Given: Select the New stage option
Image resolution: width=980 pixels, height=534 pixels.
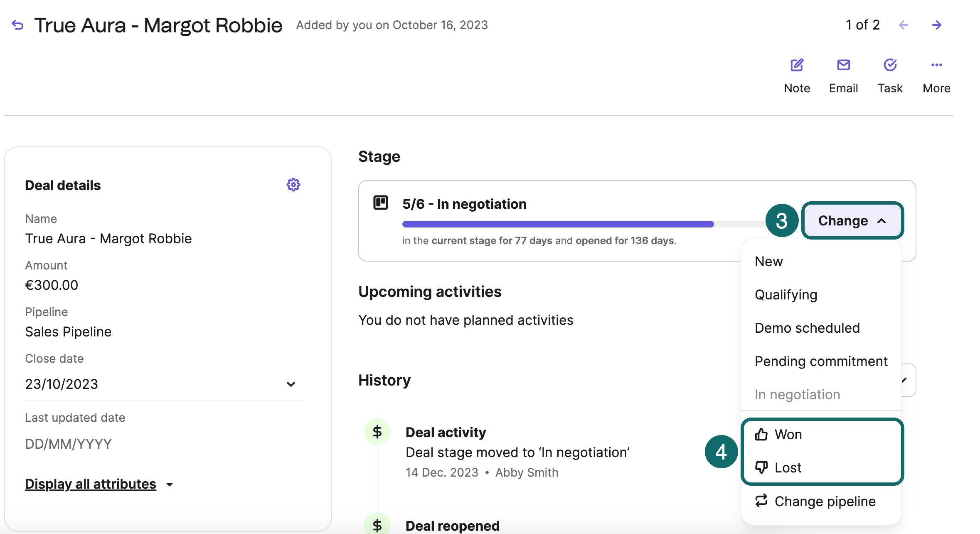Looking at the screenshot, I should coord(769,261).
